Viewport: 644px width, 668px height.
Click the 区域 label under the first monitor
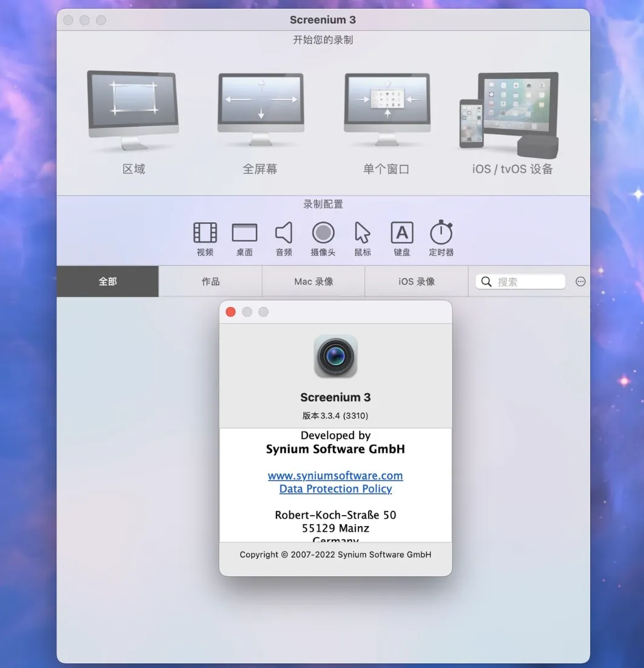[134, 169]
